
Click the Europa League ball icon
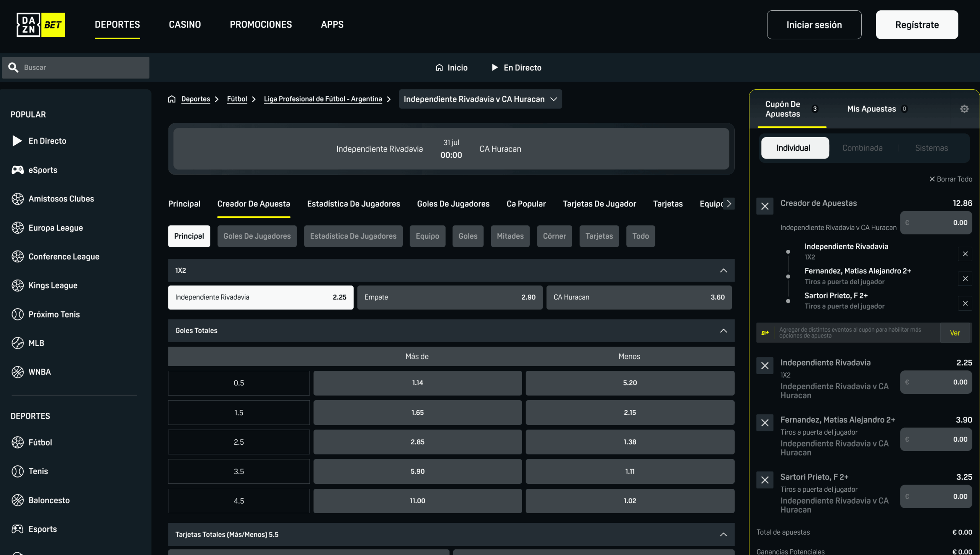17,228
